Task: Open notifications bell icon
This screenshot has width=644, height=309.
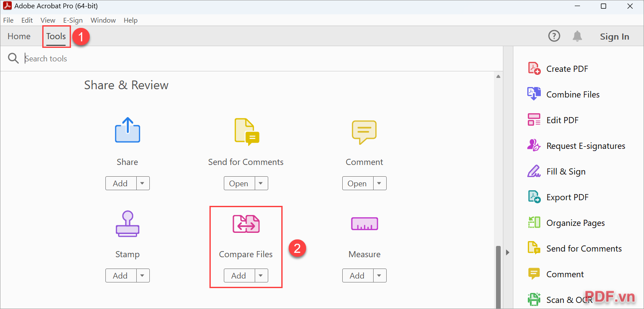Action: pos(577,36)
